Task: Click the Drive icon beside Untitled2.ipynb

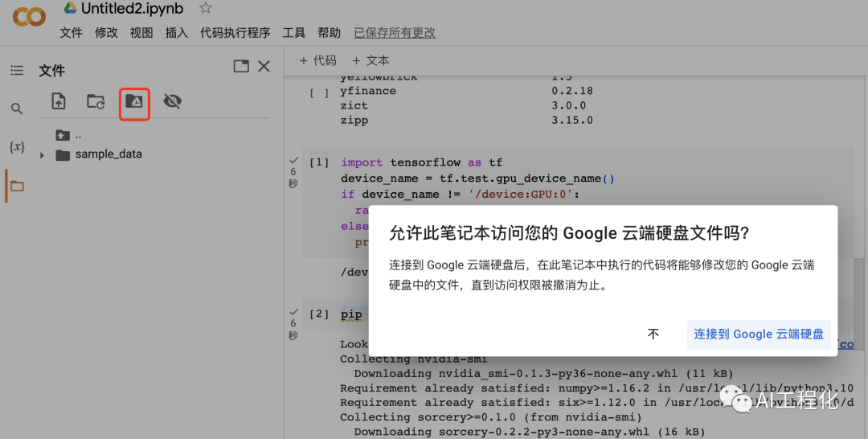Action: point(70,8)
